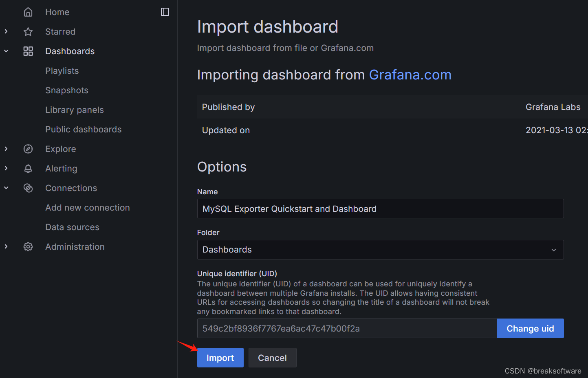Screen dimensions: 588x378
Task: Open Alerting menu item
Action: [61, 169]
